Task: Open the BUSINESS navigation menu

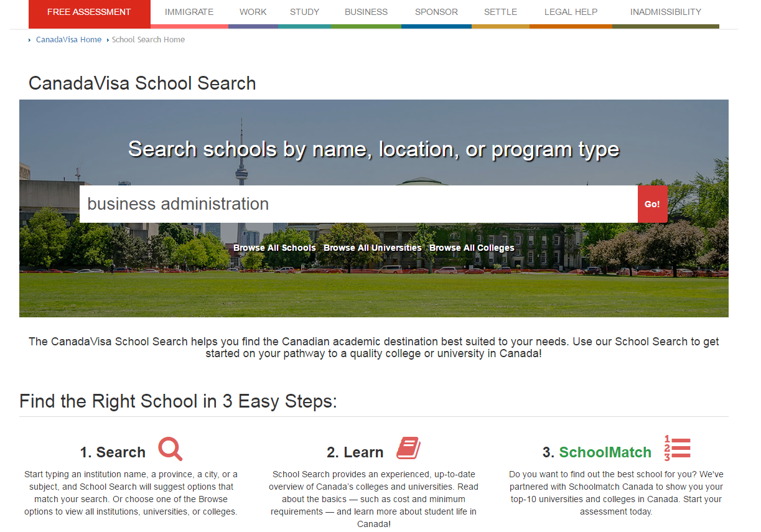Action: (x=366, y=11)
